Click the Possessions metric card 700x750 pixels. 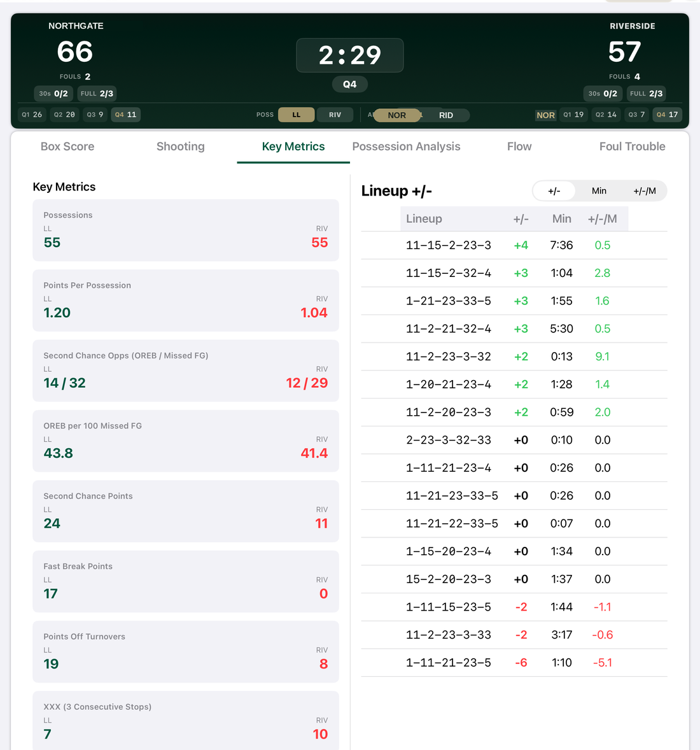(186, 230)
